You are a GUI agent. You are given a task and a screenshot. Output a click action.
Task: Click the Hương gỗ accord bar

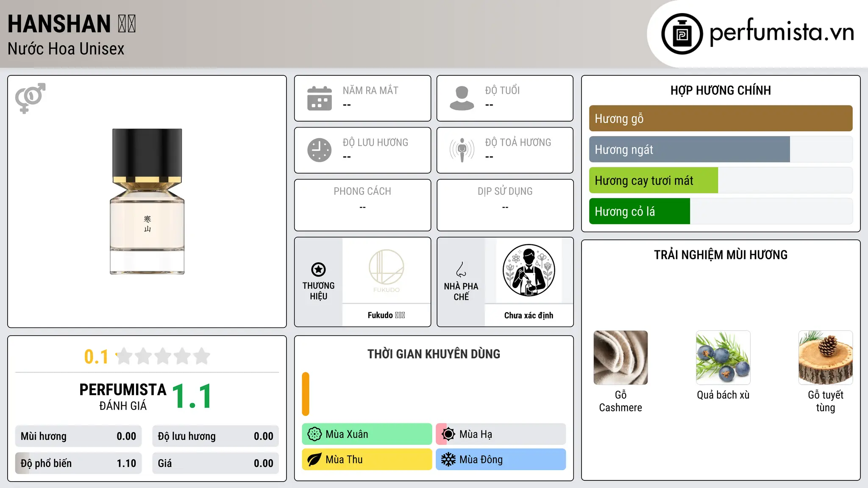coord(721,119)
